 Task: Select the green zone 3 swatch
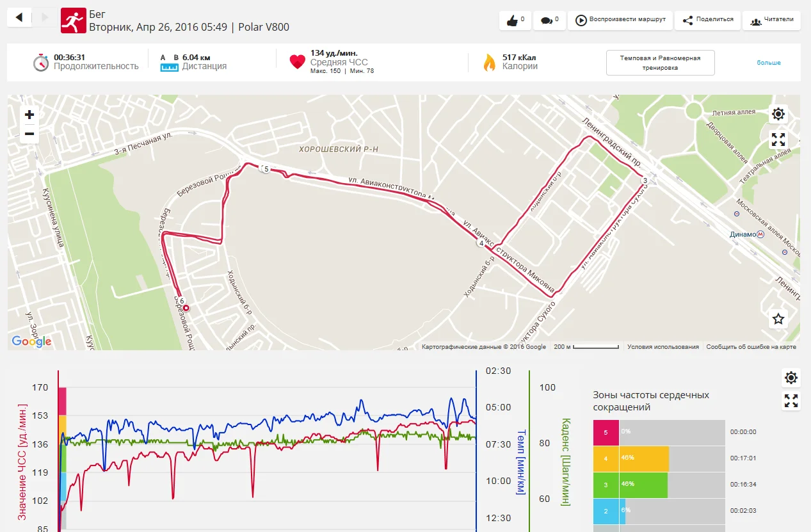(x=606, y=485)
